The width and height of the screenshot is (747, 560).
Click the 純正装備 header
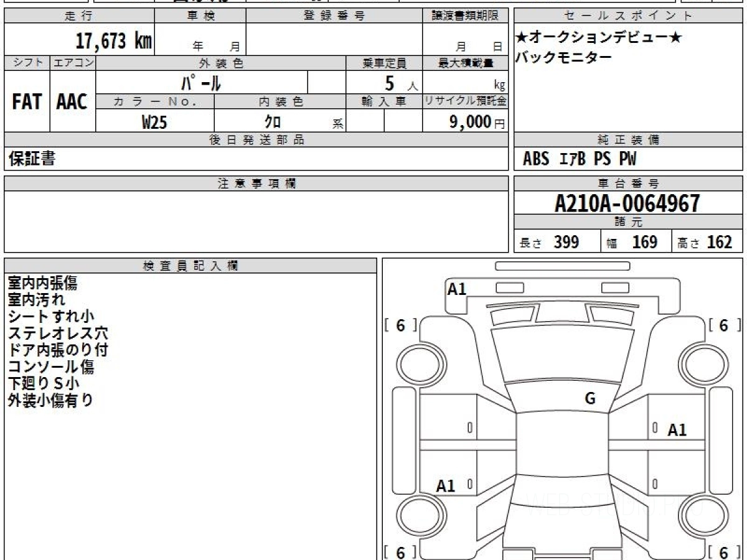(629, 140)
